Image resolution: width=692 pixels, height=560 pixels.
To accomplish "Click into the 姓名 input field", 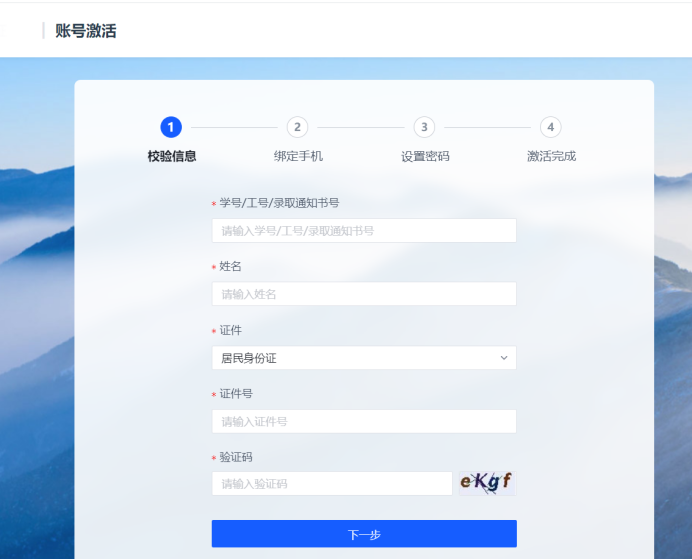I will 363,294.
